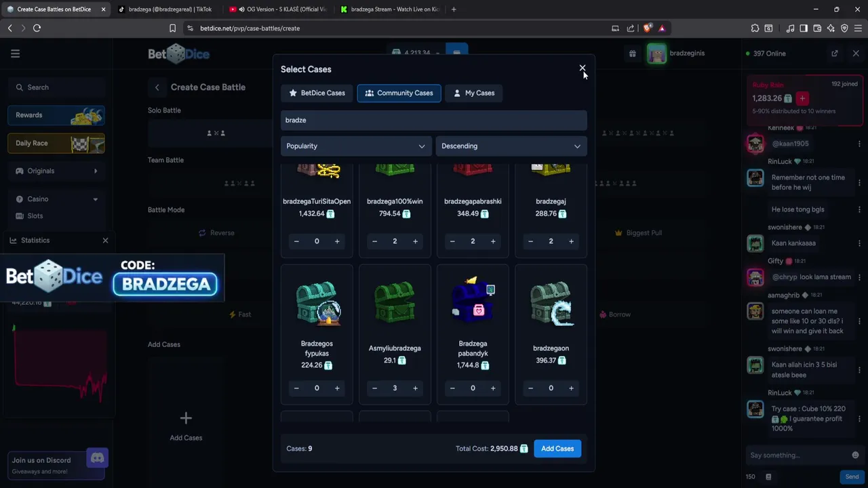Reduce Bradzegos fypukas quantity
Image resolution: width=868 pixels, height=488 pixels.
[296, 388]
